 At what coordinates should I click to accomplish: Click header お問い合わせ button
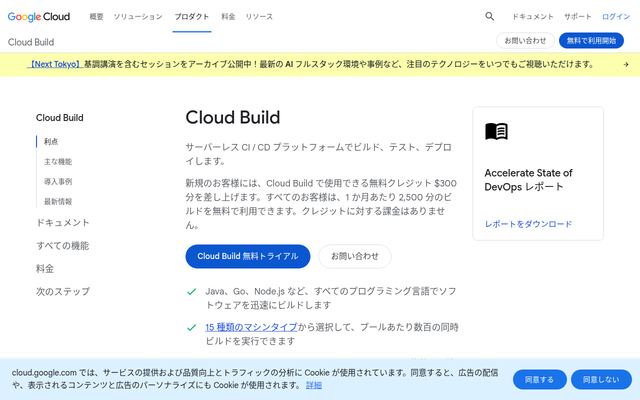point(525,40)
